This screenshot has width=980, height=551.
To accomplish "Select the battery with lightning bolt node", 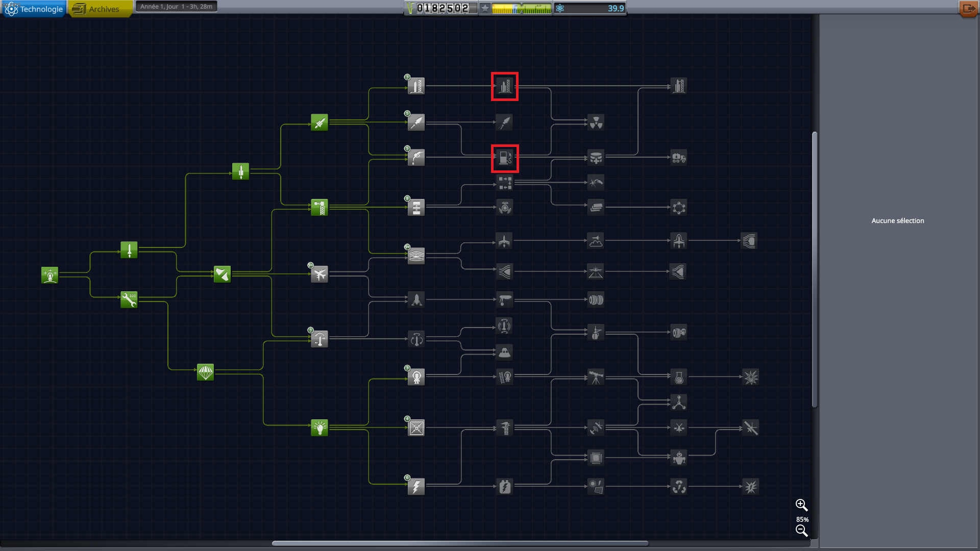I will coord(505,487).
